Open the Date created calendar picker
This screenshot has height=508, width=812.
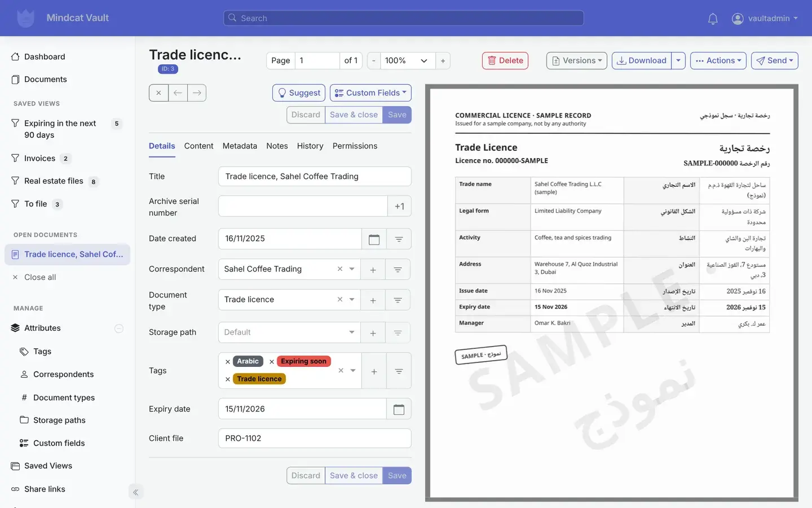(x=374, y=239)
